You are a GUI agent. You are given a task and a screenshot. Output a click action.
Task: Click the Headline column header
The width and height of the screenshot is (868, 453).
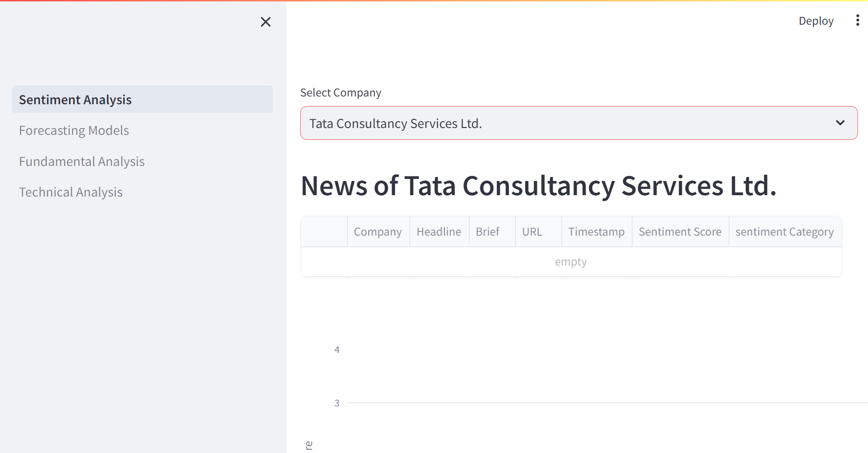(x=439, y=232)
